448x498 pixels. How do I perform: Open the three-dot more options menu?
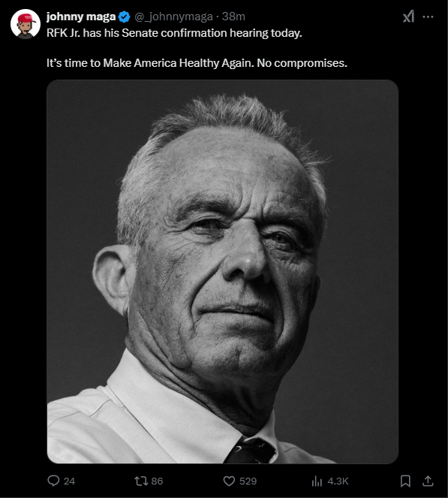428,17
